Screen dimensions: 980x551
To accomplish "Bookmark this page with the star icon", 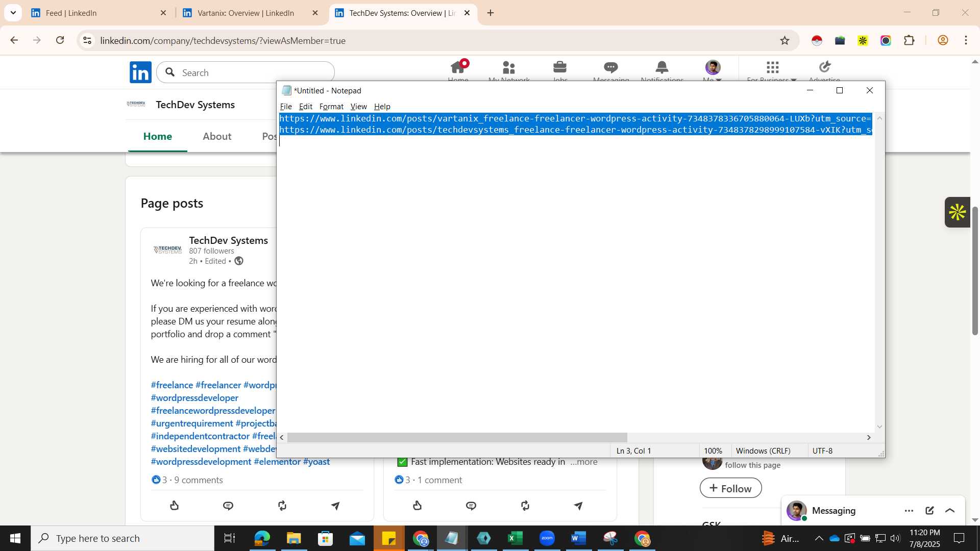I will (x=785, y=40).
